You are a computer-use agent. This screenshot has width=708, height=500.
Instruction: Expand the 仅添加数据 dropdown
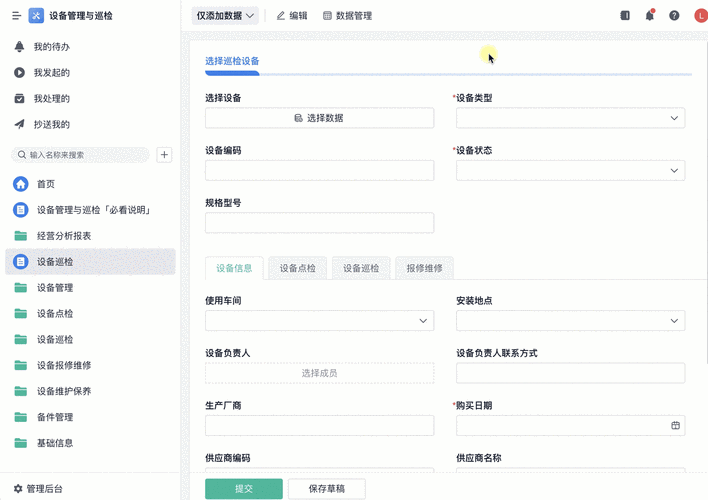[225, 16]
